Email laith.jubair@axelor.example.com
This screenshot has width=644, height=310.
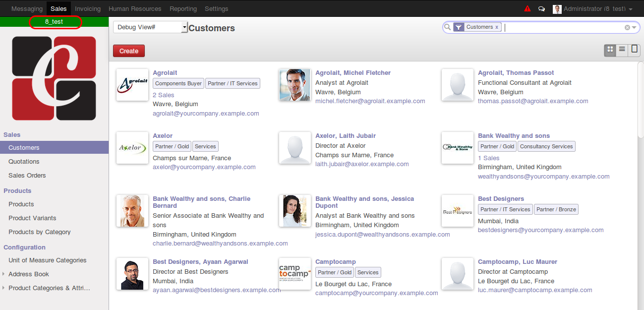pyautogui.click(x=362, y=164)
